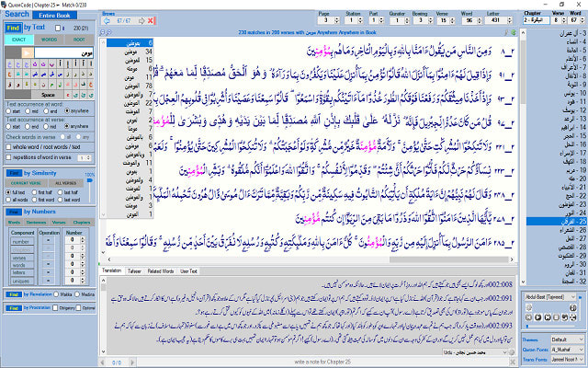This screenshot has width=588, height=368.
Task: Switch to the Tafseer tab
Action: (x=133, y=271)
